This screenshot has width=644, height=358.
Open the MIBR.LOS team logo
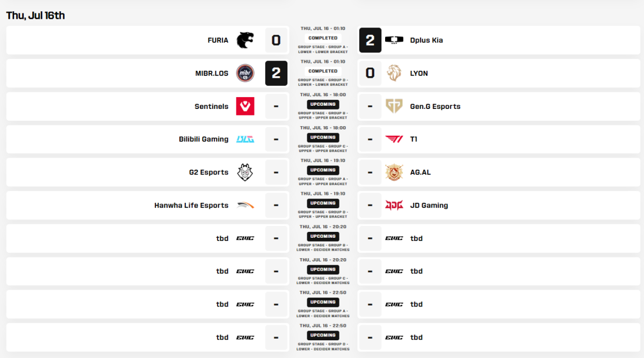click(245, 73)
